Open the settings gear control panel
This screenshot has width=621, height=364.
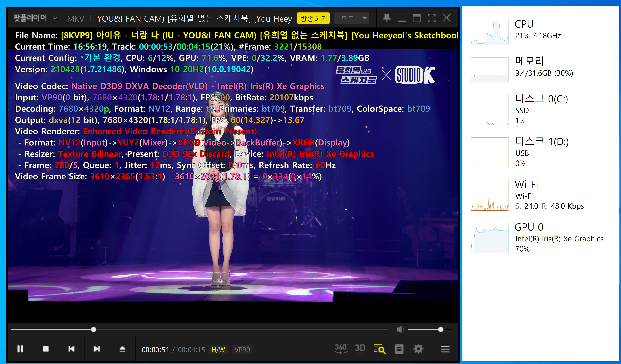pyautogui.click(x=418, y=349)
